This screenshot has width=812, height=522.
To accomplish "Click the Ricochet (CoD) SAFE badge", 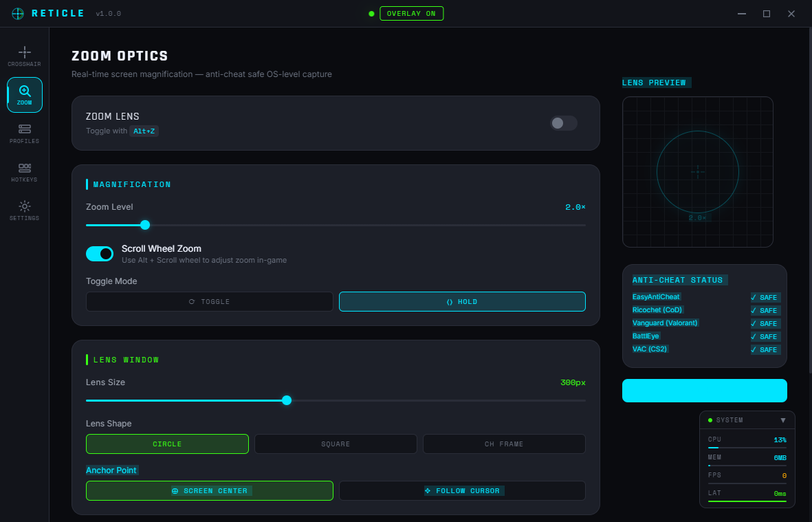I will [x=765, y=310].
